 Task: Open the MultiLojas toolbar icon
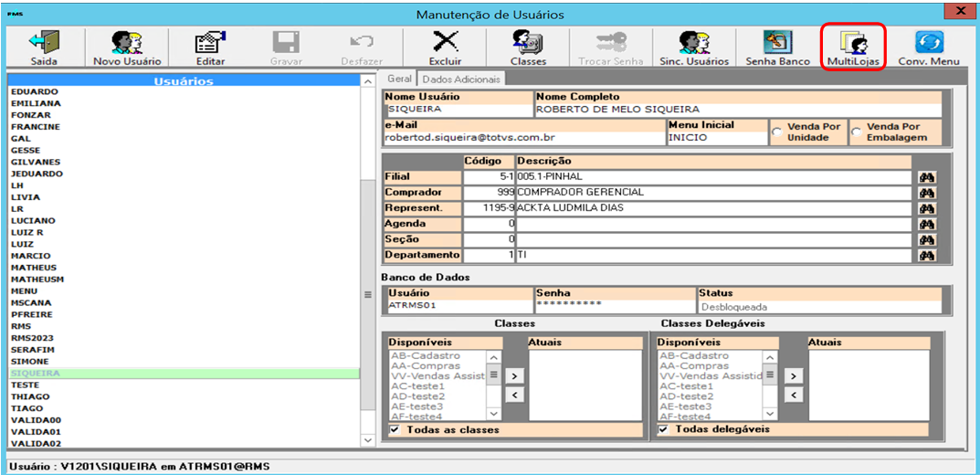[853, 43]
